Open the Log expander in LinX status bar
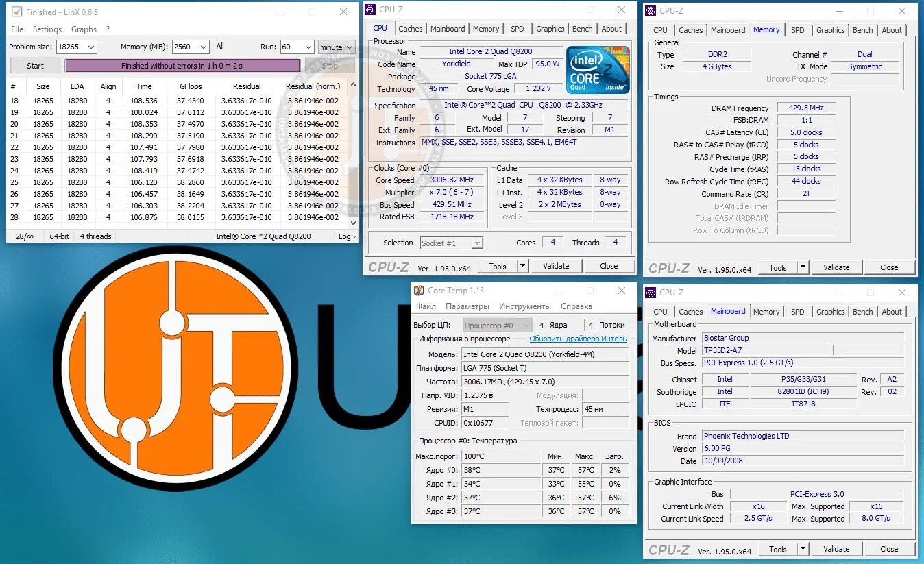The image size is (924, 564). coord(348,236)
